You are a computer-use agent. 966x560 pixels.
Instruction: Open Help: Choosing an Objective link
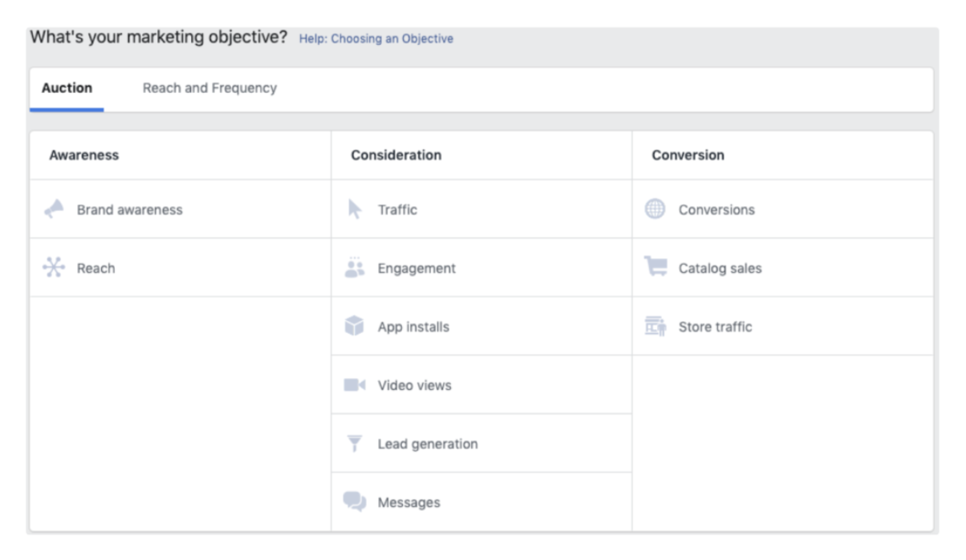pos(376,39)
